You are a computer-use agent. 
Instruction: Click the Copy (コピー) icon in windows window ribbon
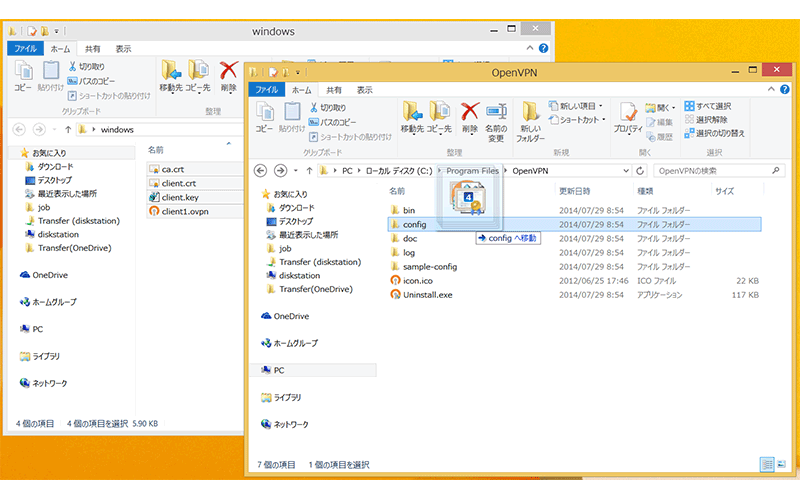pos(23,73)
